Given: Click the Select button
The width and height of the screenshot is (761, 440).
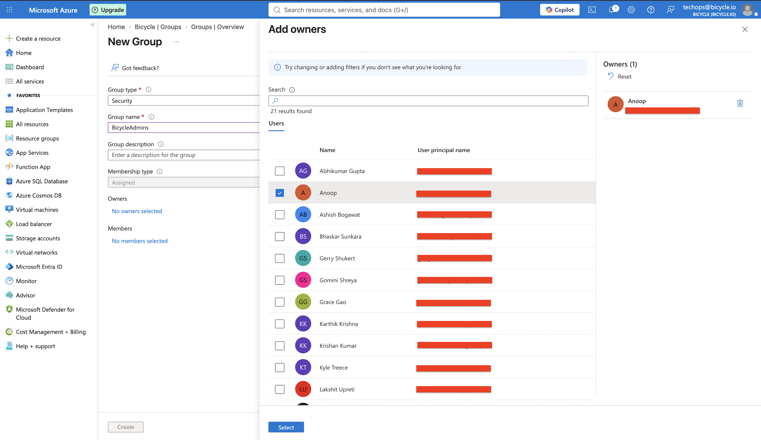Looking at the screenshot, I should (286, 427).
